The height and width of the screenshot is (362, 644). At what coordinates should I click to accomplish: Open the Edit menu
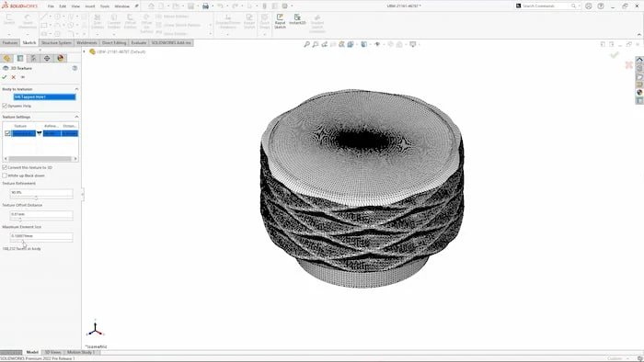pyautogui.click(x=63, y=6)
